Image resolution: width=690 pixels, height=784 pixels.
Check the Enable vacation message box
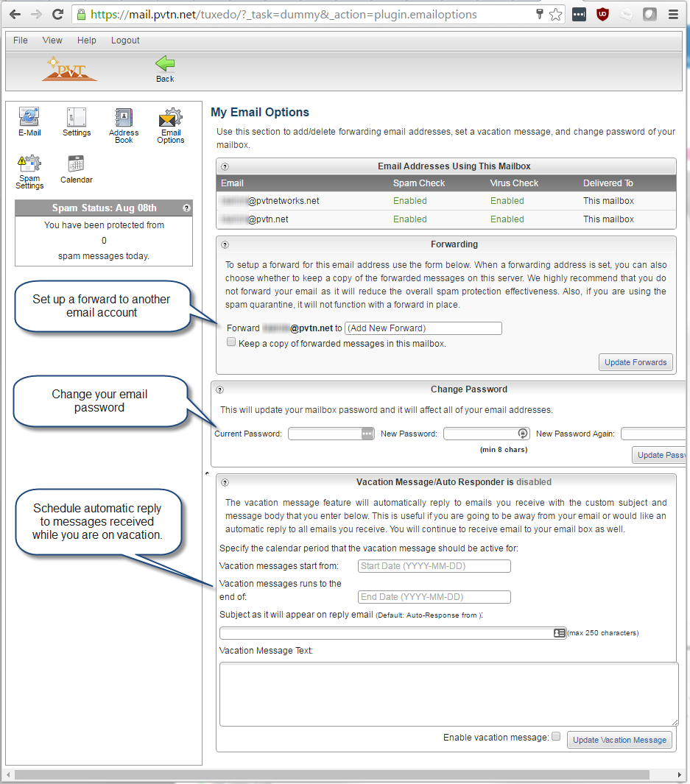(x=556, y=736)
